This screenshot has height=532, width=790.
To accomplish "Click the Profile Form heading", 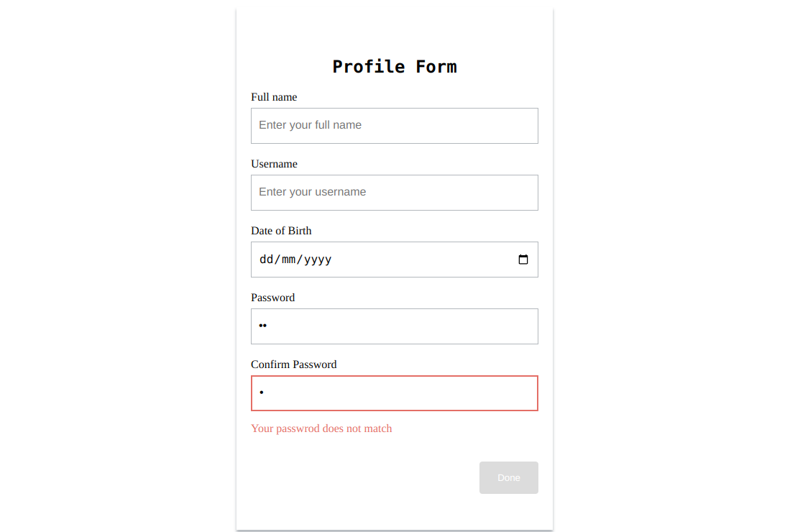I will 395,66.
